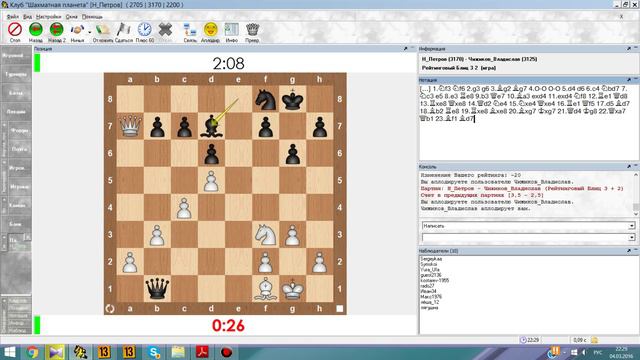Click the Отложить (adjourn) toolbar icon
The image size is (640, 360).
[102, 29]
